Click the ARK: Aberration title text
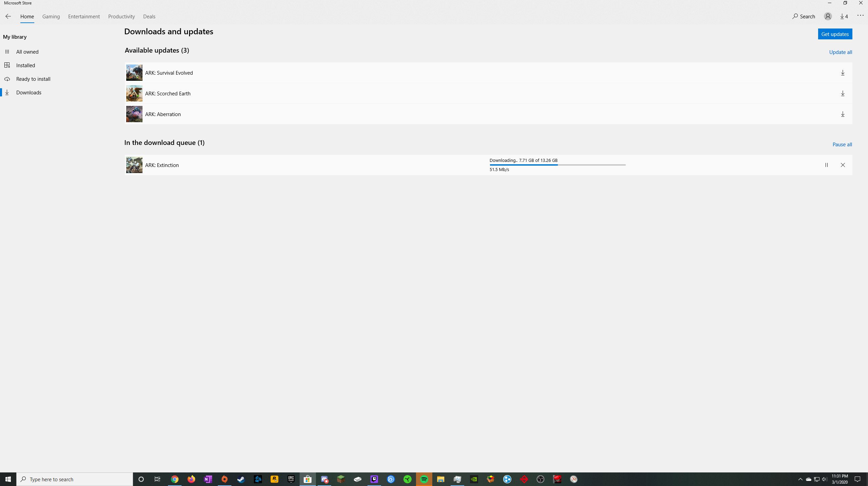868x486 pixels. (163, 114)
